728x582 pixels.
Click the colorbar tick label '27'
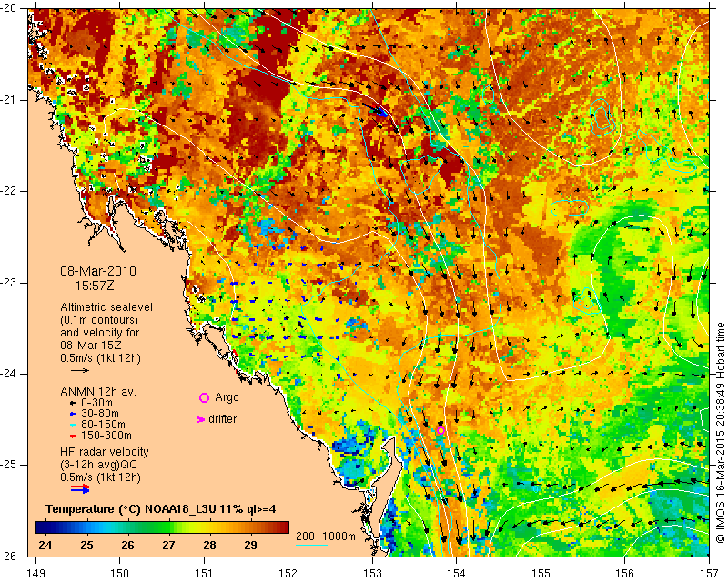(x=168, y=545)
